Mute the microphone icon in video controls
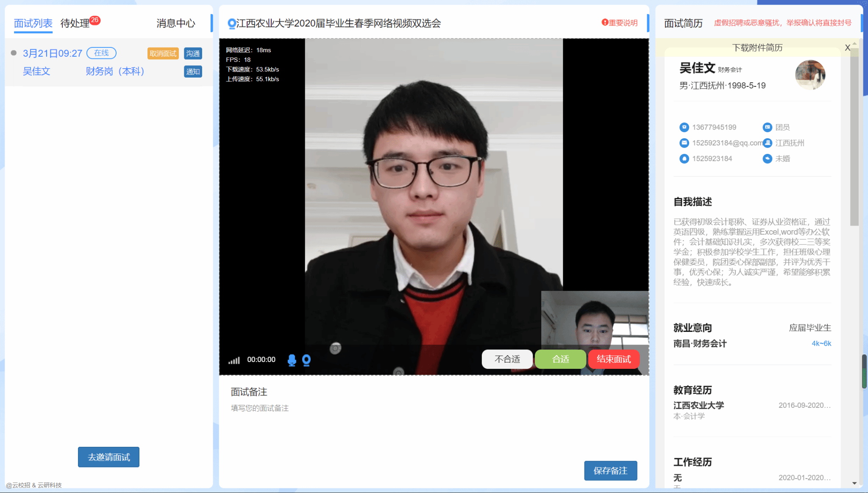868x493 pixels. [x=292, y=360]
